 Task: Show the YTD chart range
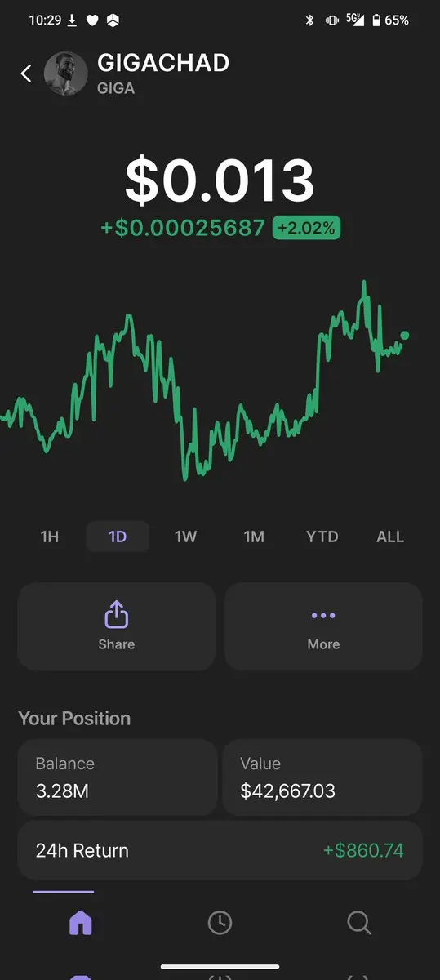click(322, 537)
